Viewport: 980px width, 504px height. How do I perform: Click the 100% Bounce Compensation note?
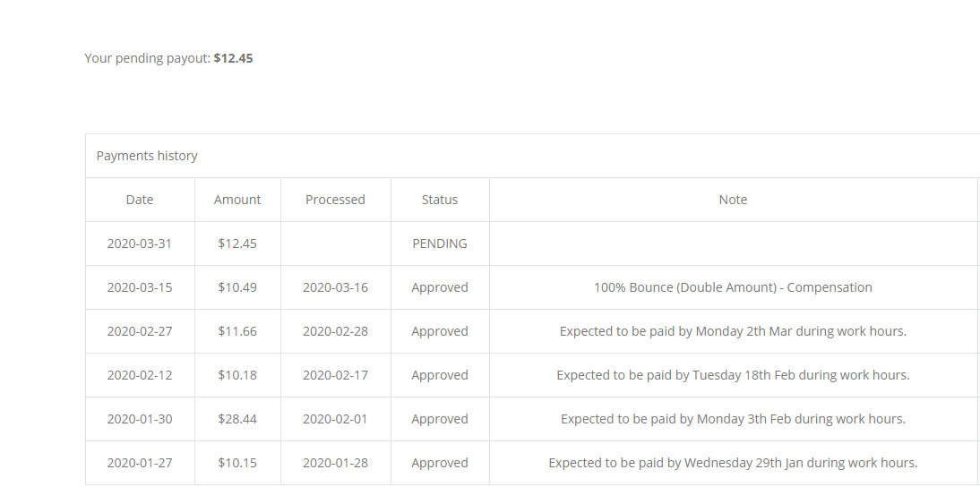click(x=733, y=287)
